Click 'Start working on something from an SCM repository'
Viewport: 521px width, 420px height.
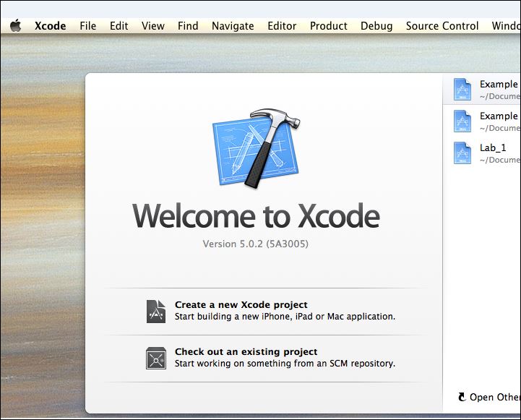coord(285,363)
